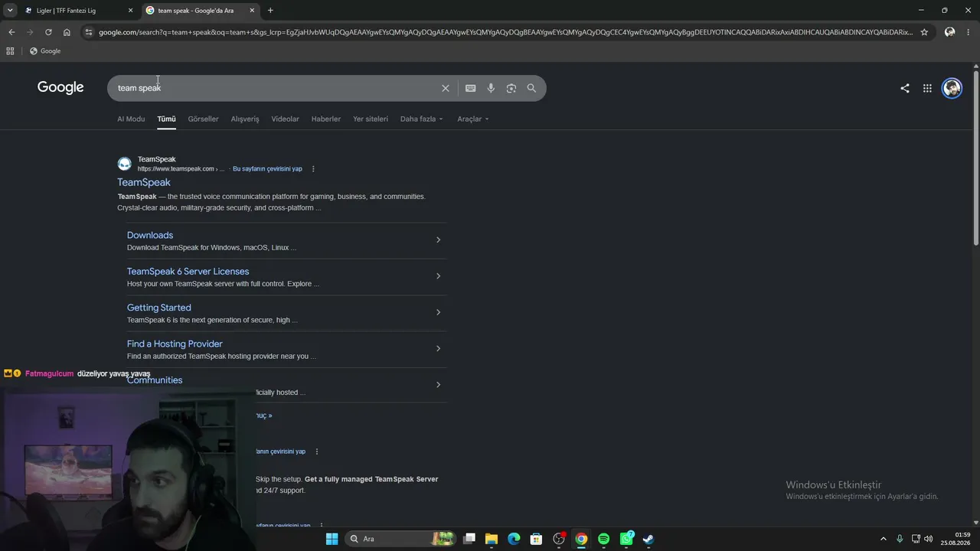Image resolution: width=980 pixels, height=551 pixels.
Task: Open the Google account avatar menu
Action: pos(952,88)
